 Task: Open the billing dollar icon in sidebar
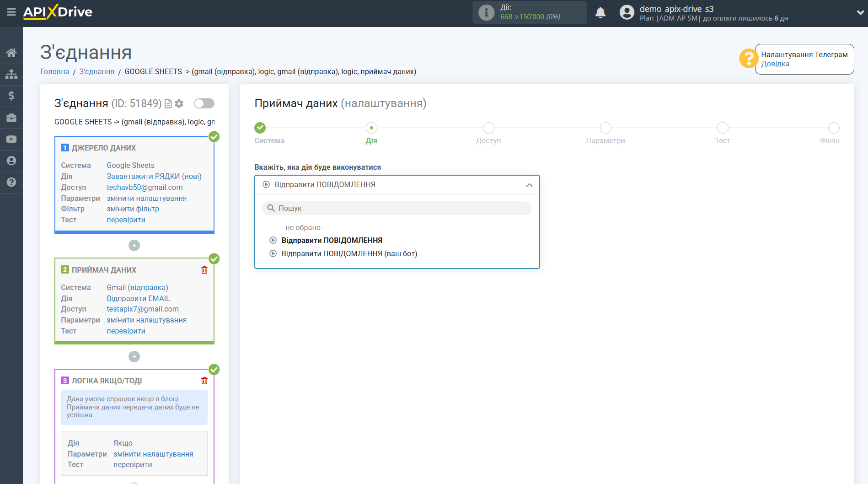tap(11, 96)
